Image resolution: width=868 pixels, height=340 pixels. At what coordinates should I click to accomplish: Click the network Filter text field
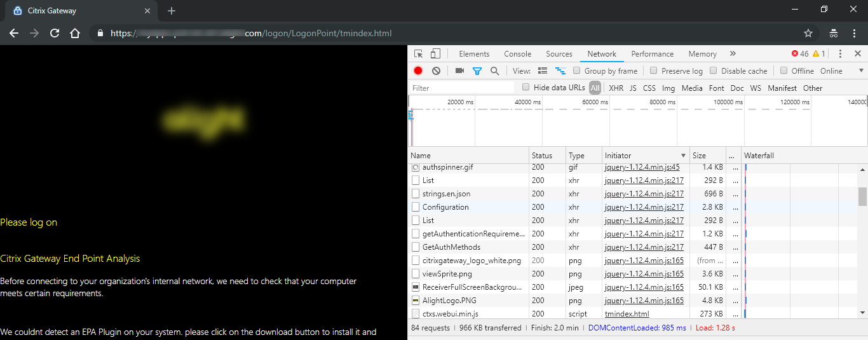(x=462, y=88)
